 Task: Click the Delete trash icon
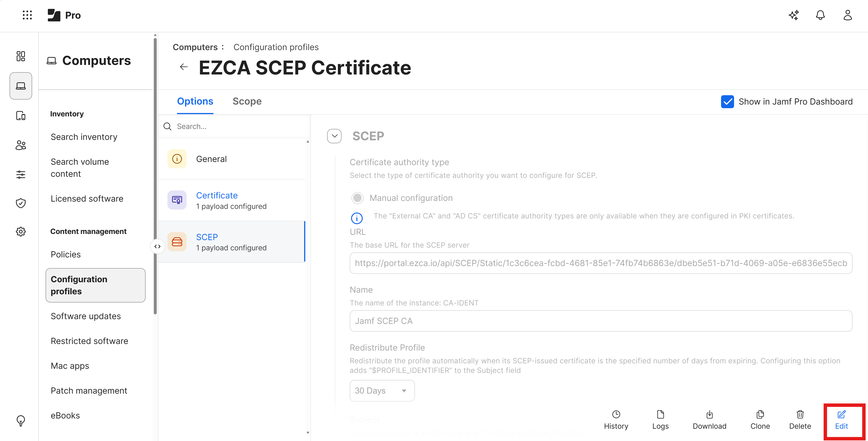pos(800,419)
